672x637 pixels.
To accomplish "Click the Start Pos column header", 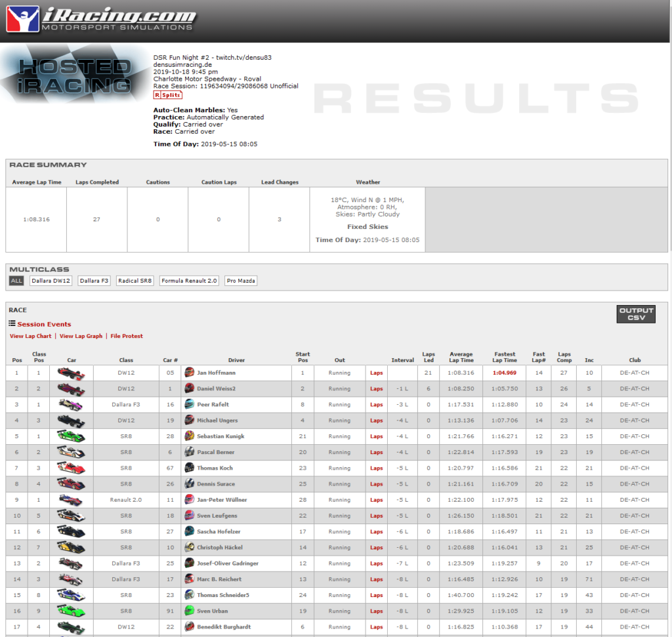I will 303,358.
